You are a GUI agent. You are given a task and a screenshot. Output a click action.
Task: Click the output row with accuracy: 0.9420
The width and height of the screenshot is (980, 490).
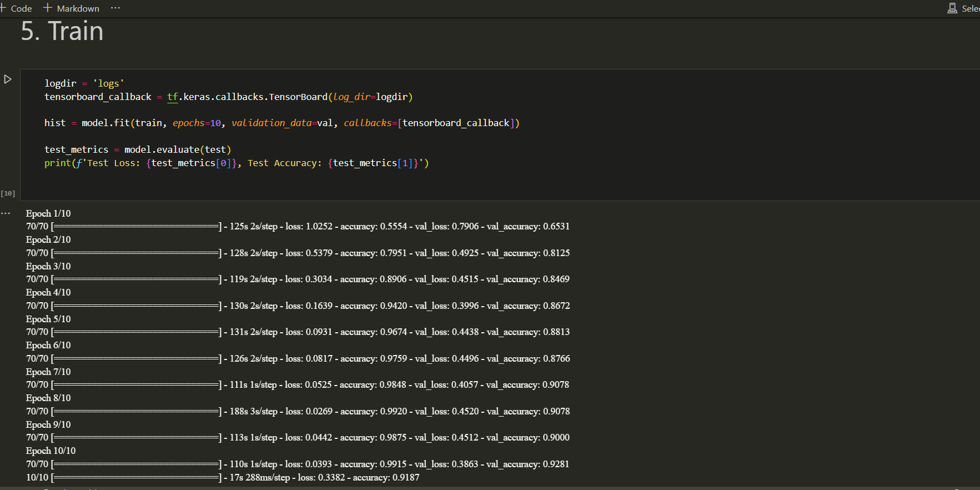[298, 306]
